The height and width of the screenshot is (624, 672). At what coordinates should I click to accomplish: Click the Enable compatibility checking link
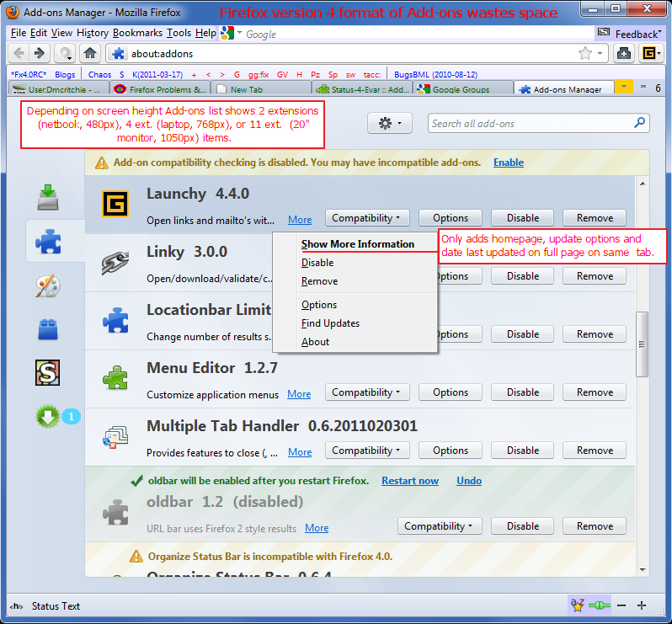(509, 163)
